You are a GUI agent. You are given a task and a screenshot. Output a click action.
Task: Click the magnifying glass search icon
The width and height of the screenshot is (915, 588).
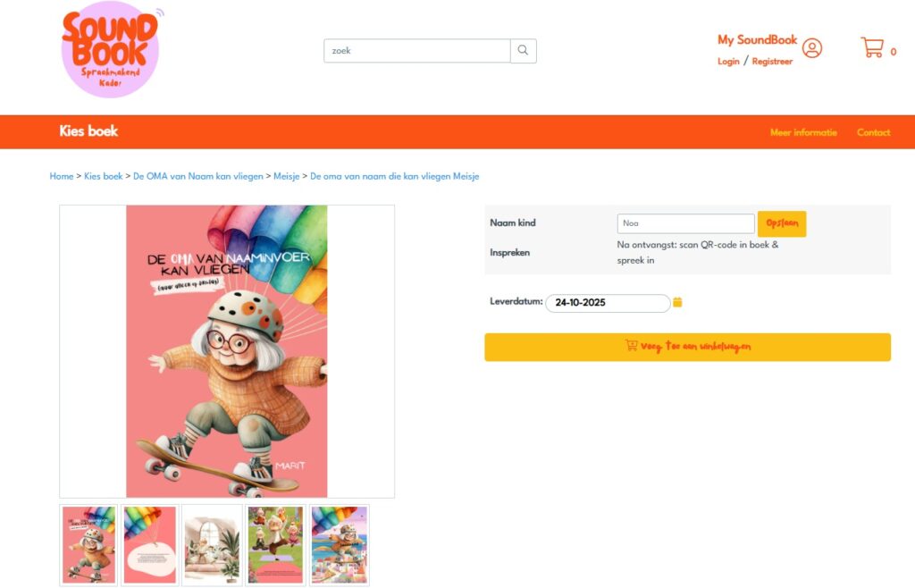tap(524, 51)
